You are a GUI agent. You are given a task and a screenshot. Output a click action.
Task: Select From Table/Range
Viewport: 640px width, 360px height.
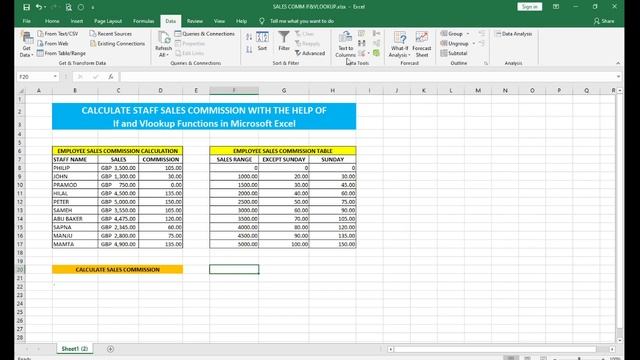coord(61,53)
